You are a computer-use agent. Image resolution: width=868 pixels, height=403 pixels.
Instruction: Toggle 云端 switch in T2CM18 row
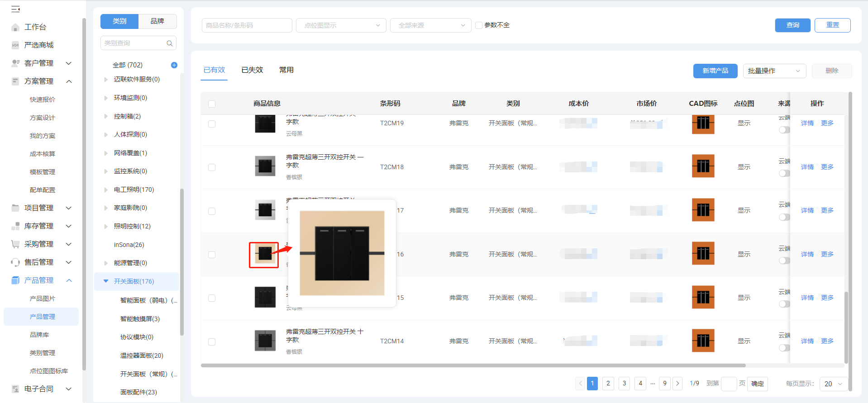[784, 173]
